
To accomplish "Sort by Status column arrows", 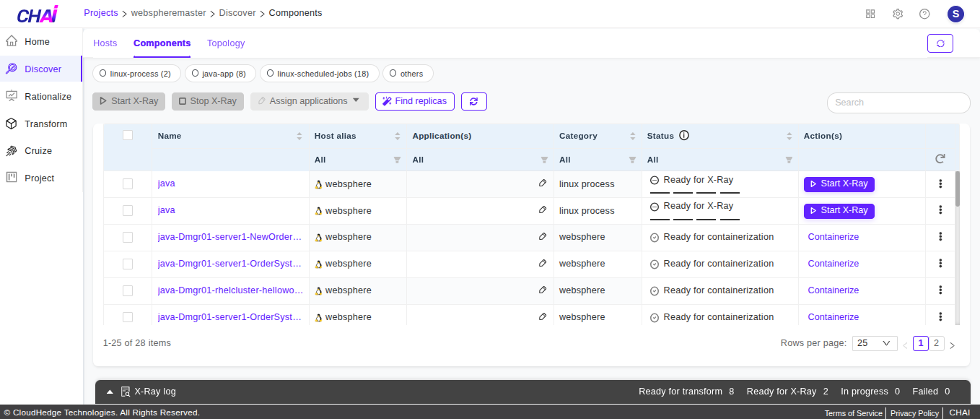I will pyautogui.click(x=789, y=136).
